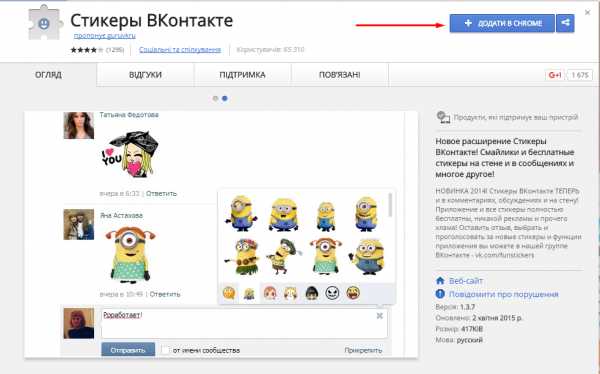Select the red-haired girl sticker pack tab
Screen dimensions: 600x374
click(270, 294)
